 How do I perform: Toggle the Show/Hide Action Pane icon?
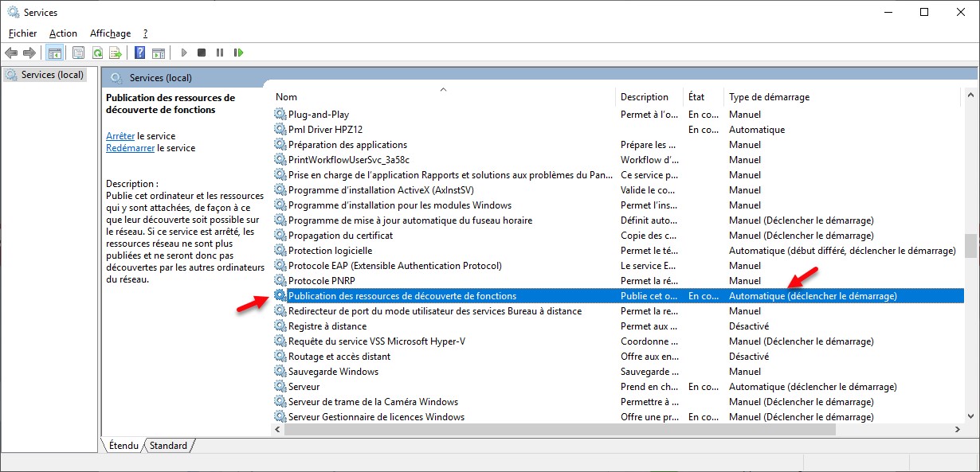click(x=158, y=53)
